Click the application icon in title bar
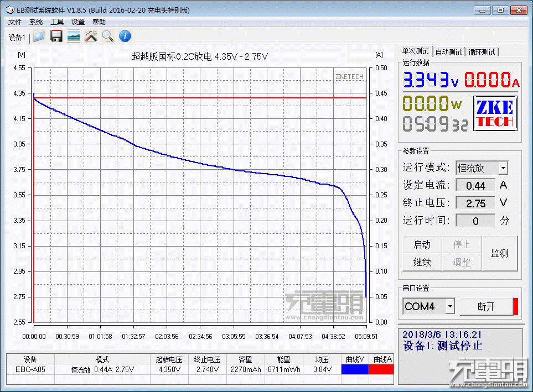533x392 pixels. pos(10,10)
